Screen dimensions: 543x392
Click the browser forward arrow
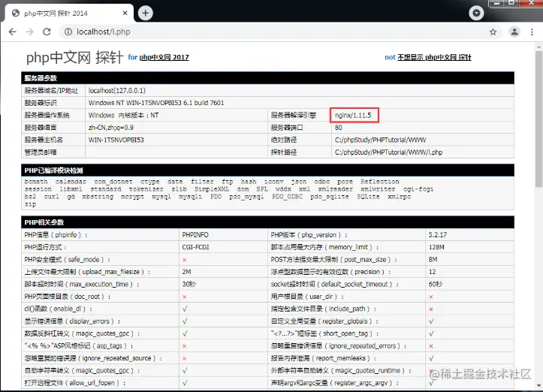click(30, 32)
